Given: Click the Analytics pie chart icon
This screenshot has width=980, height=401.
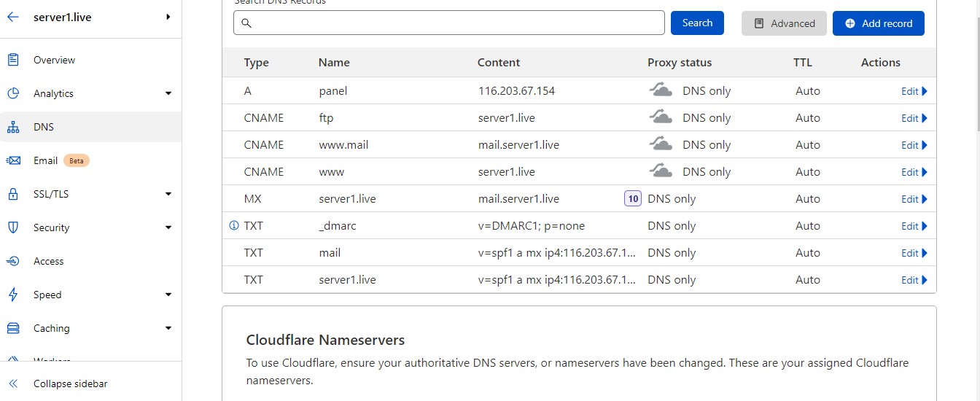Looking at the screenshot, I should [x=13, y=93].
